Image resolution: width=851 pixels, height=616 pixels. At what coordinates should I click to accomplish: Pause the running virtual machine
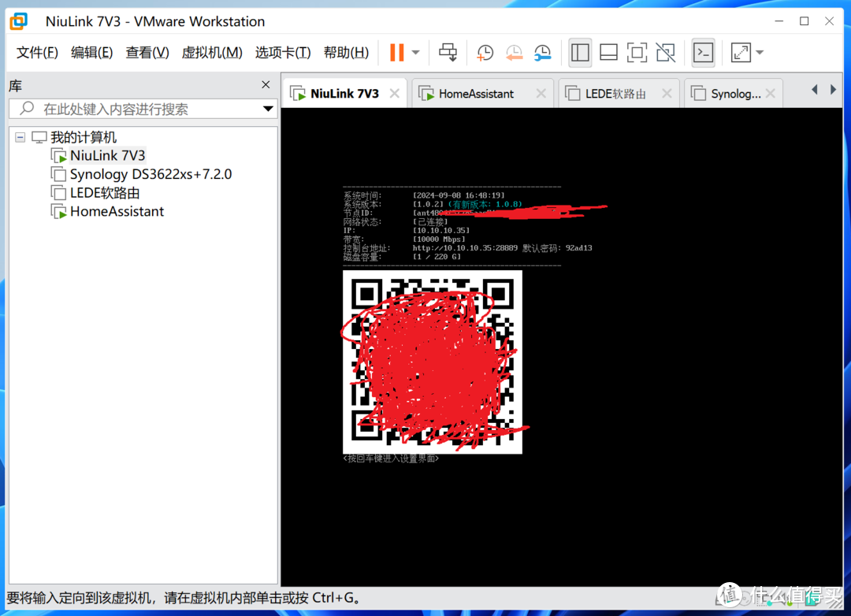click(x=396, y=53)
